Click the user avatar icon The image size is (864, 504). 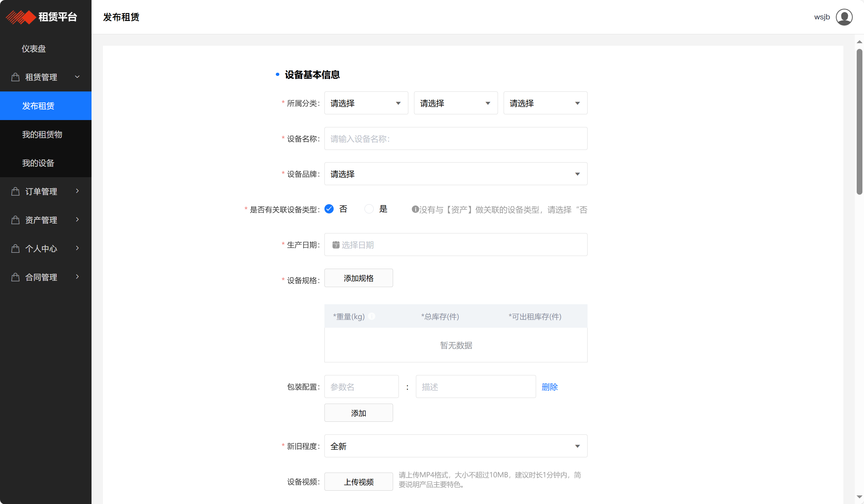(844, 17)
